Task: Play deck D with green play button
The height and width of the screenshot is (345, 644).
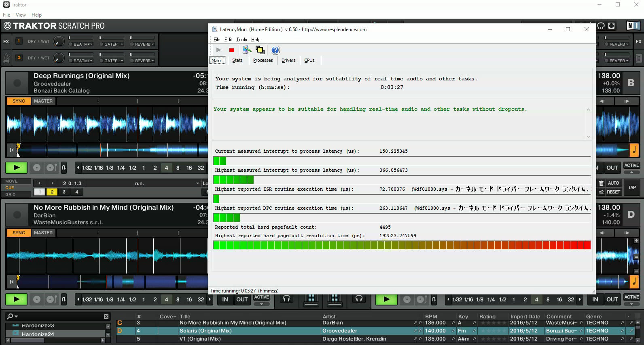Action: 386,299
